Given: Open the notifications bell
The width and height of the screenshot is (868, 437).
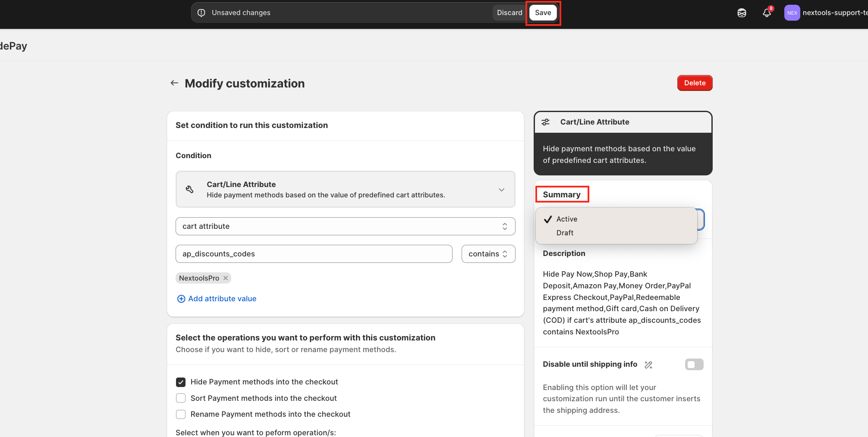Looking at the screenshot, I should (x=767, y=13).
